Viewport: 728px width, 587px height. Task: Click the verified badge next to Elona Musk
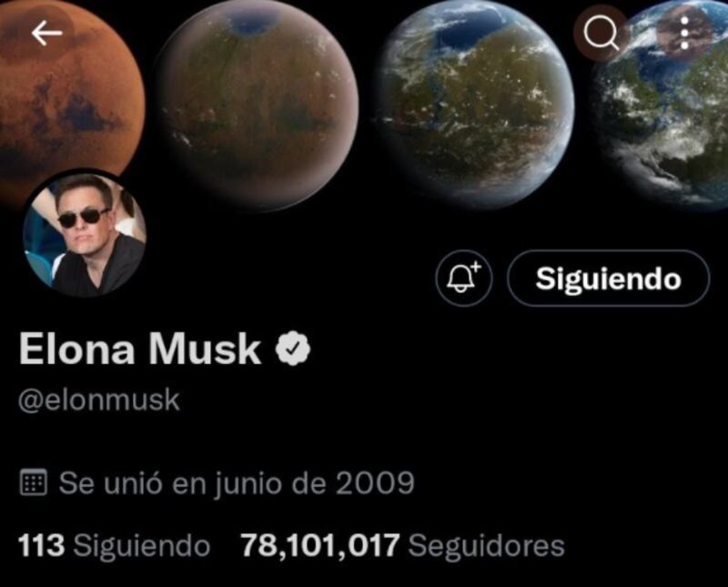(292, 349)
